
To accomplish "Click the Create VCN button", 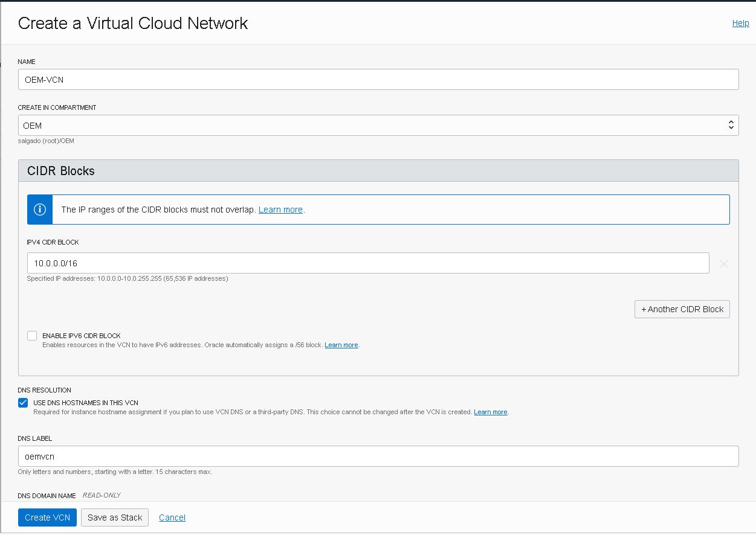I will (x=47, y=517).
